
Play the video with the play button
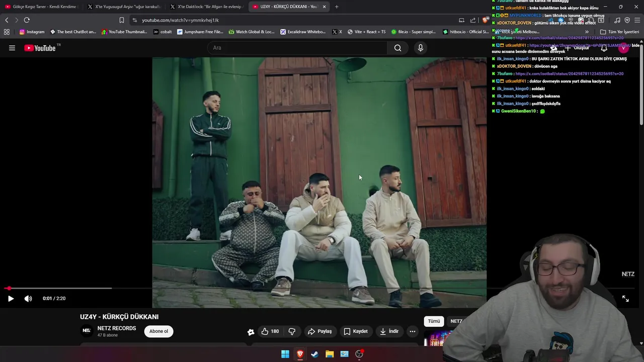[11, 298]
